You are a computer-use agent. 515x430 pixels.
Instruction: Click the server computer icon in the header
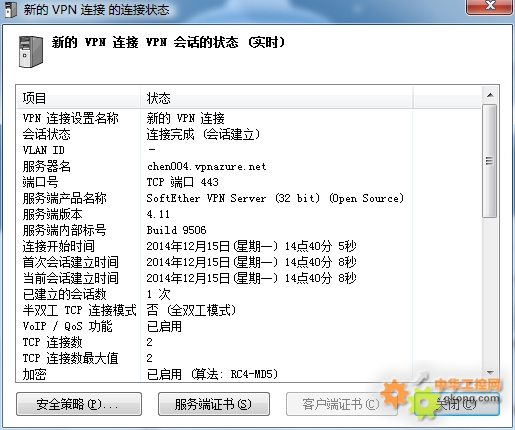[x=31, y=52]
